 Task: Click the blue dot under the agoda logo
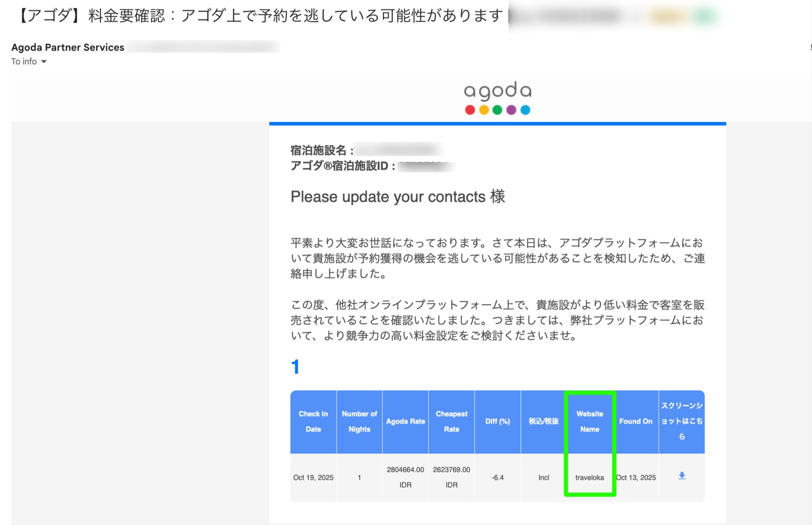click(525, 110)
